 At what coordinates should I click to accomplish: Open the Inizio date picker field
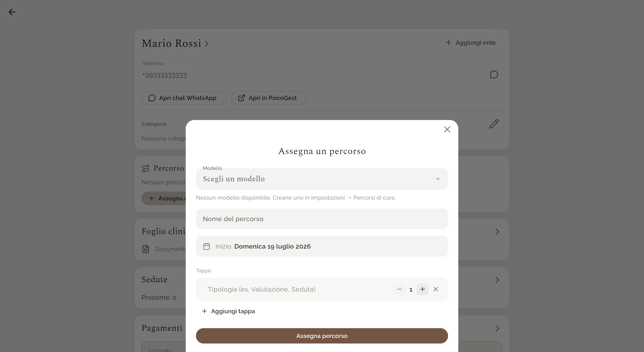pyautogui.click(x=322, y=246)
